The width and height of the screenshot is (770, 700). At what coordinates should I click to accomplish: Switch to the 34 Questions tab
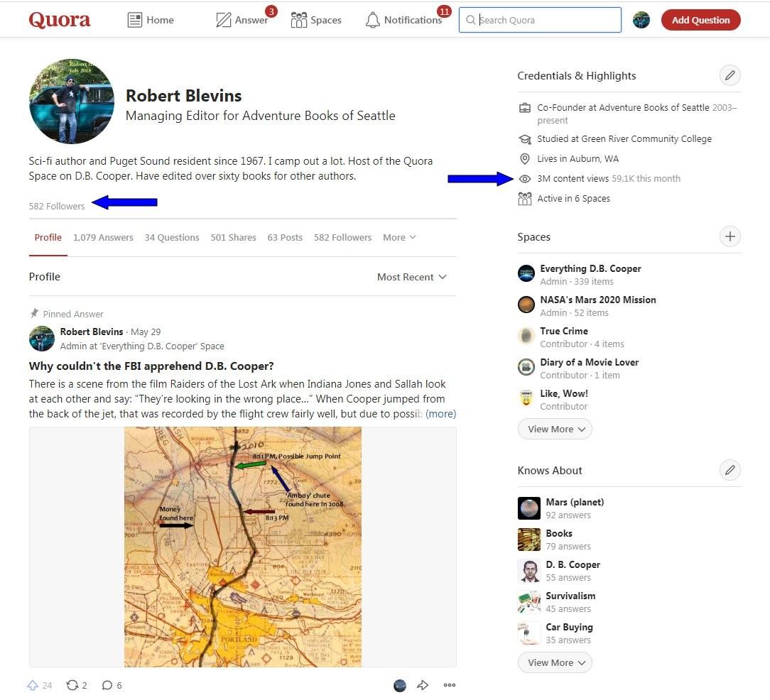coord(172,238)
